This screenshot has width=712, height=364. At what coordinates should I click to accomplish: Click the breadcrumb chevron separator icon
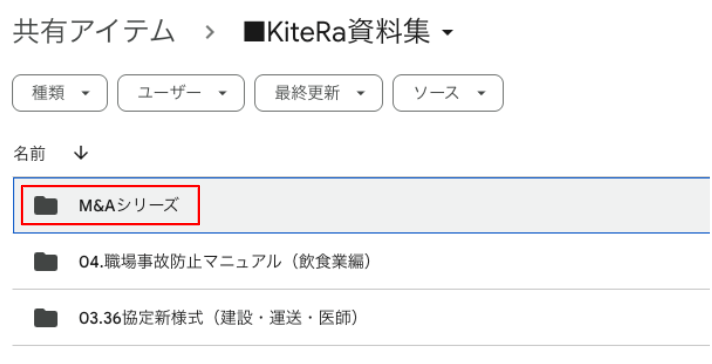pos(209,32)
